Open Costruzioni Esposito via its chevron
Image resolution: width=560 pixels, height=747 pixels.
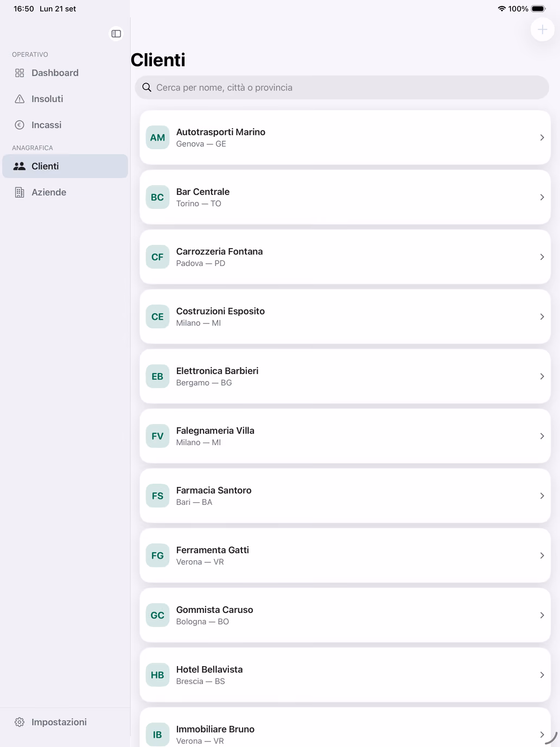click(542, 316)
